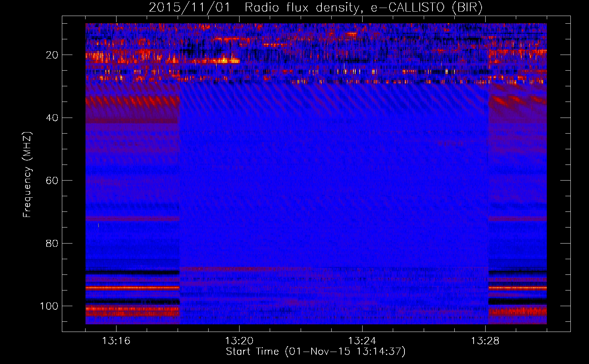Click the 13:16 time tick label

pos(116,341)
